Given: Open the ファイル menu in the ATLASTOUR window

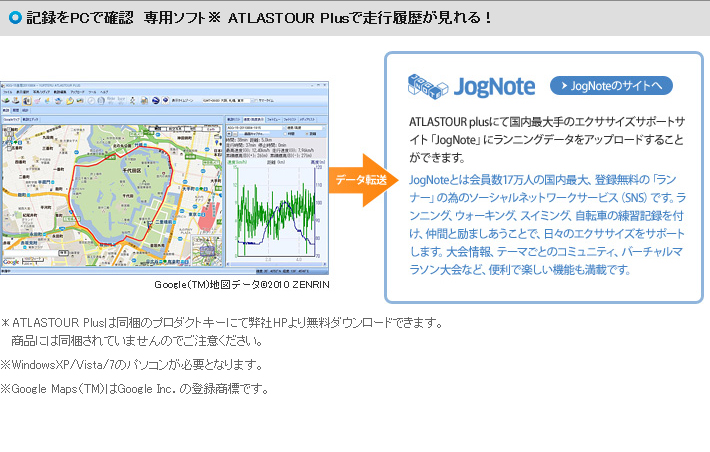Looking at the screenshot, I should (7, 92).
